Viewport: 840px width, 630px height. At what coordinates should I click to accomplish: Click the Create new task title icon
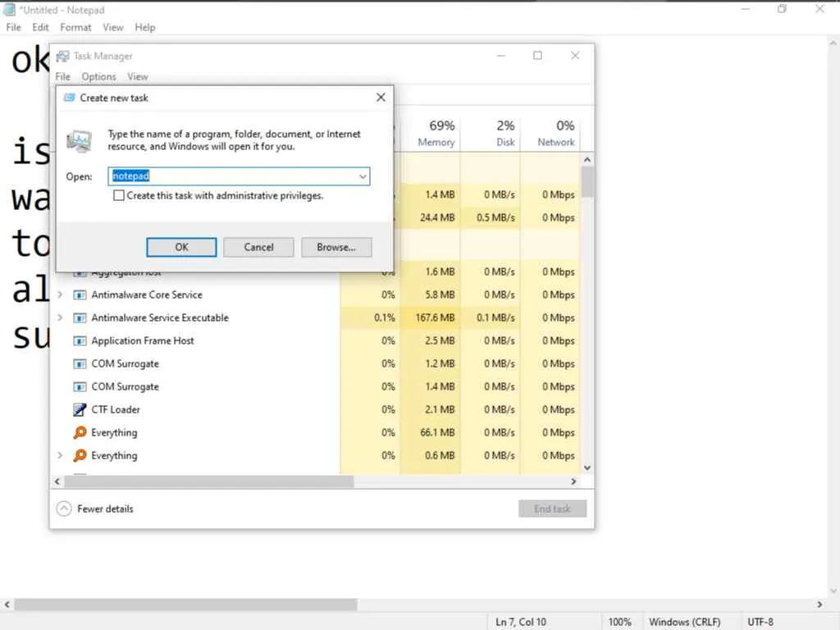[x=69, y=98]
